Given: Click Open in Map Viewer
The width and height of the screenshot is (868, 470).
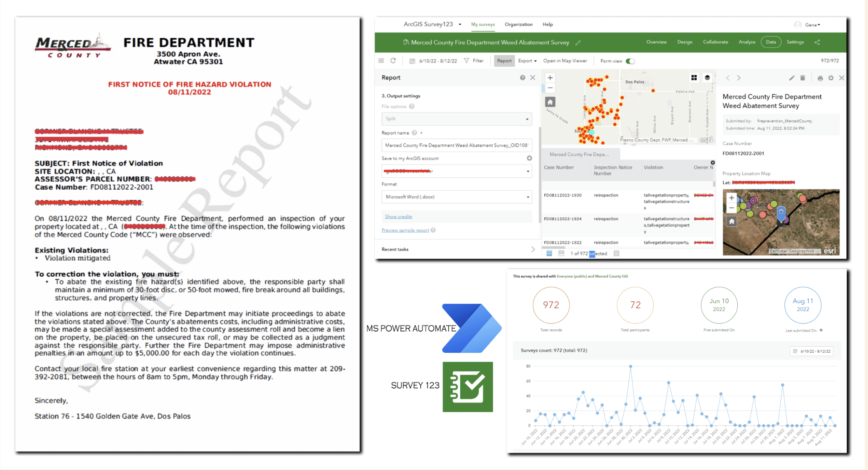Looking at the screenshot, I should pyautogui.click(x=565, y=61).
